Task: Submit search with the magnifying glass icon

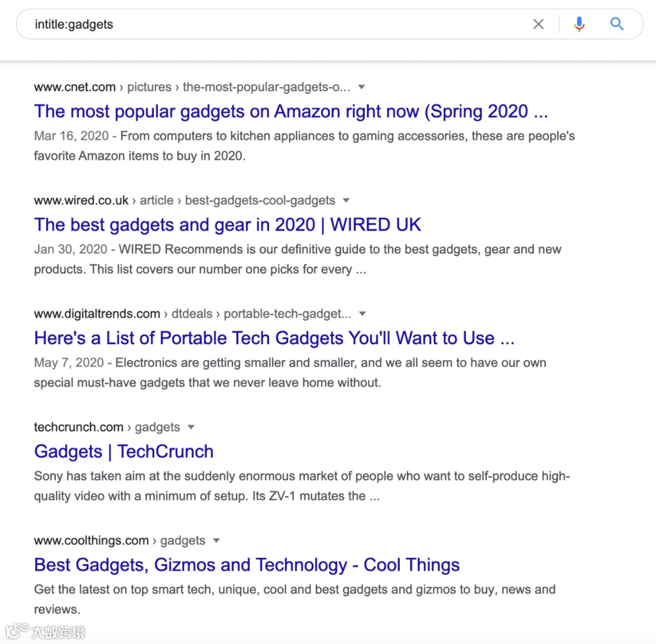Action: tap(617, 24)
